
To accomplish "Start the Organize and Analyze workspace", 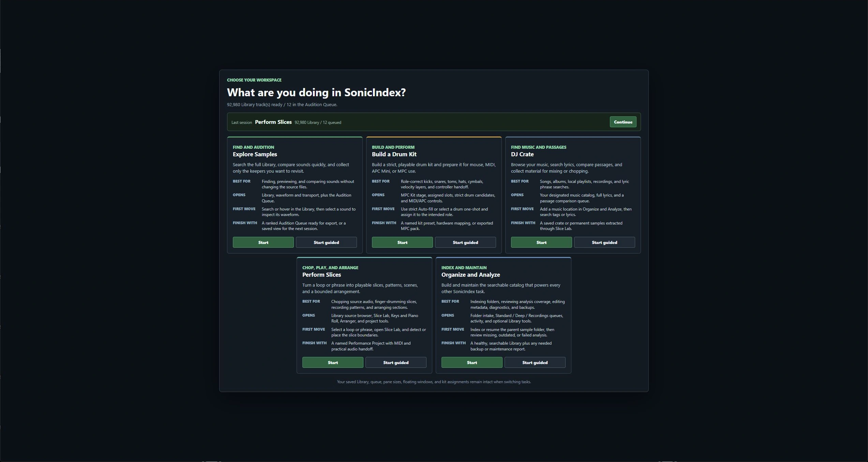I will click(472, 362).
